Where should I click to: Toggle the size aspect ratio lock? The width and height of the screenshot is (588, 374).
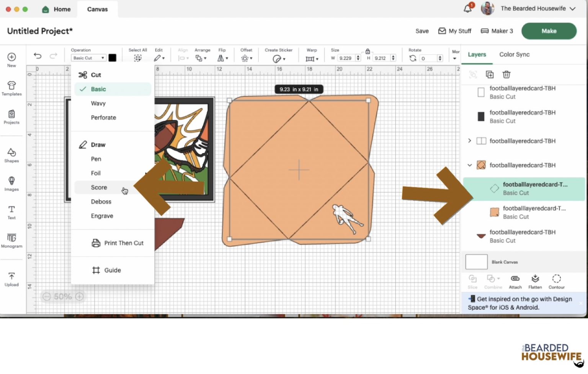click(367, 51)
